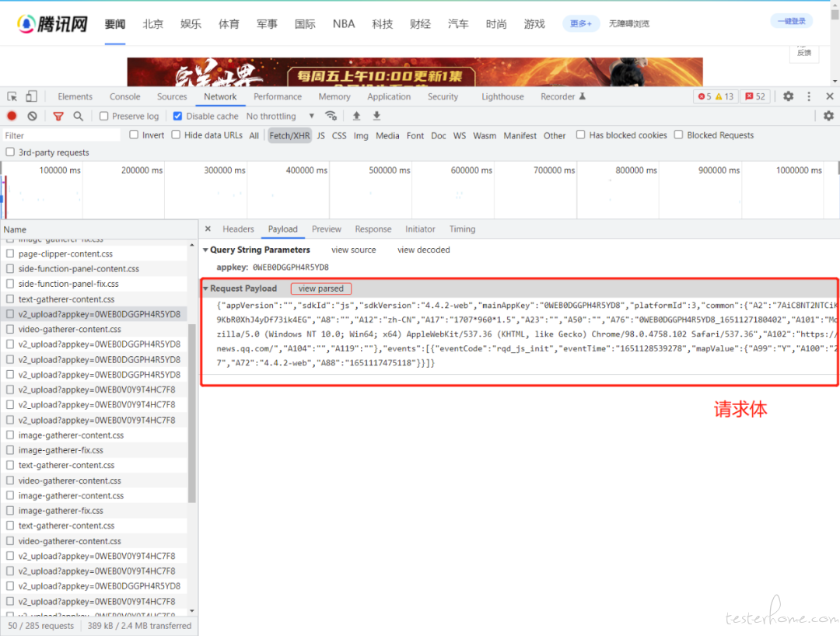This screenshot has height=636, width=840.
Task: Open network search with magnifier icon
Action: coord(78,116)
